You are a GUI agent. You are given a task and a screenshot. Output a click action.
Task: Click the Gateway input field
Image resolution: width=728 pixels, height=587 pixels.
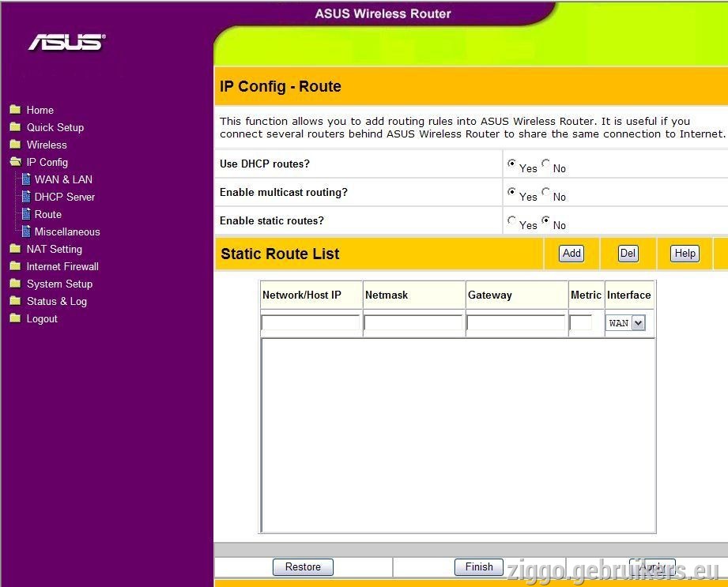[516, 322]
